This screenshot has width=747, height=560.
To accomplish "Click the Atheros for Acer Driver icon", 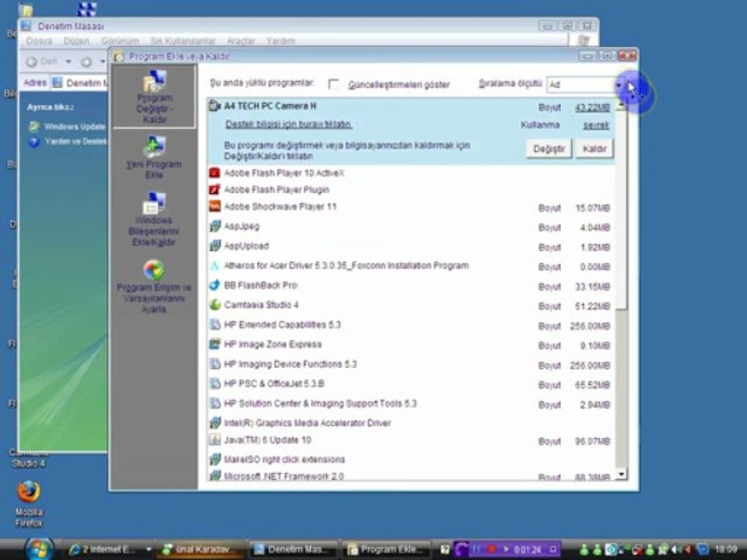I will 215,266.
